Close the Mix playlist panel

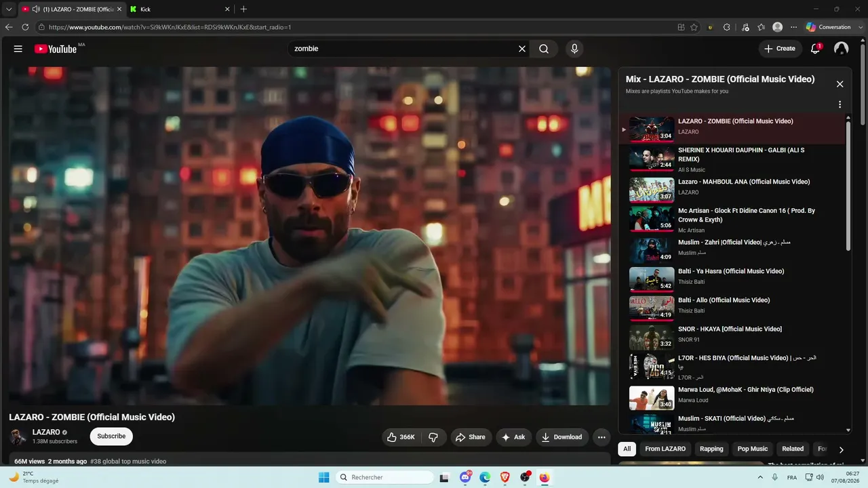pyautogui.click(x=840, y=84)
